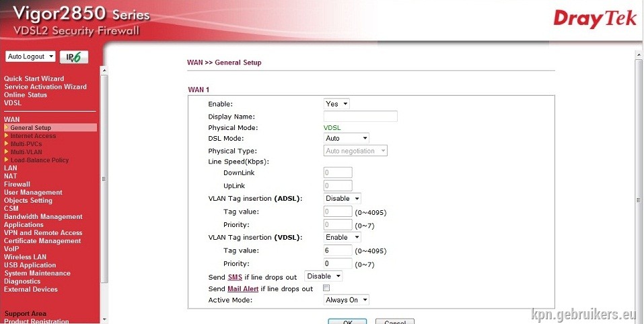
Task: Open Wireless LAN section
Action: pyautogui.click(x=25, y=257)
